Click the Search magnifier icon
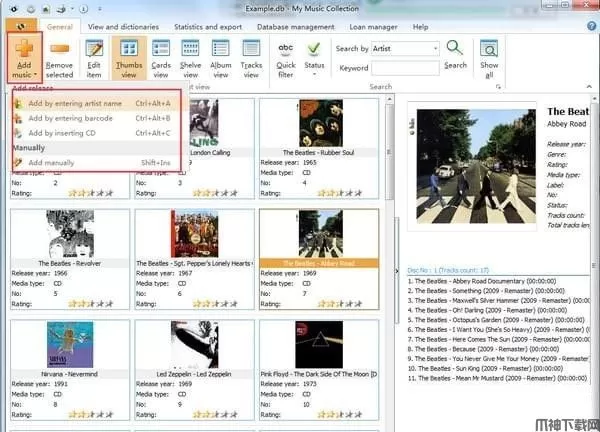This screenshot has width=600, height=432. 455,48
